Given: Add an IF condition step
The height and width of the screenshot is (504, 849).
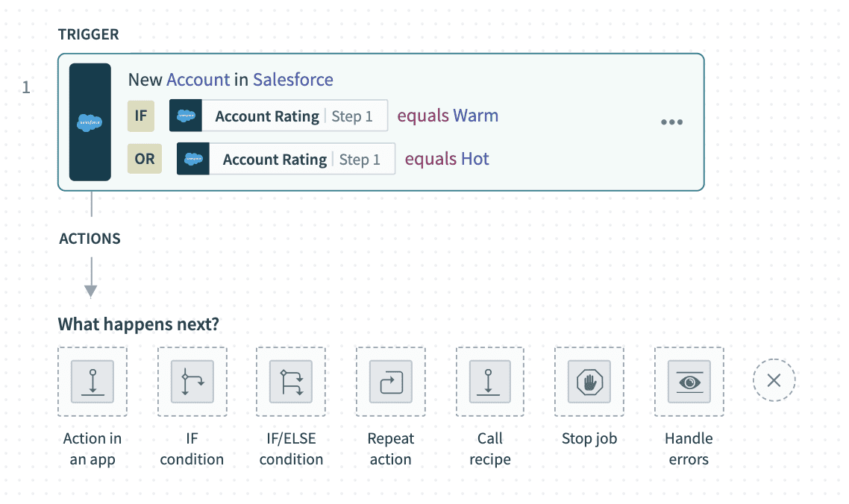Looking at the screenshot, I should pos(192,382).
